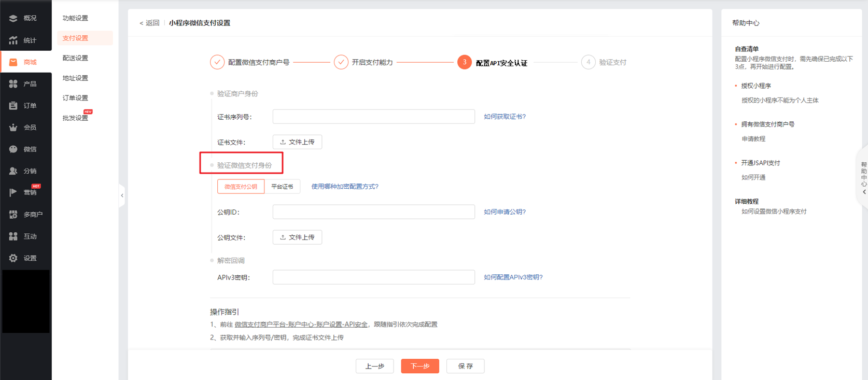868x380 pixels.
Task: Open 批发设置 menu item
Action: tap(75, 118)
